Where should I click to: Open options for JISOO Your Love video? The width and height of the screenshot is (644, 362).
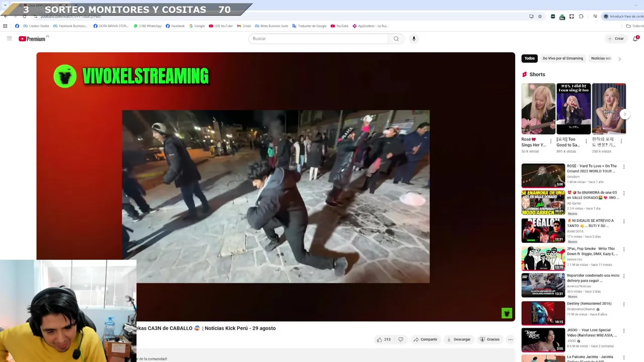pyautogui.click(x=624, y=331)
